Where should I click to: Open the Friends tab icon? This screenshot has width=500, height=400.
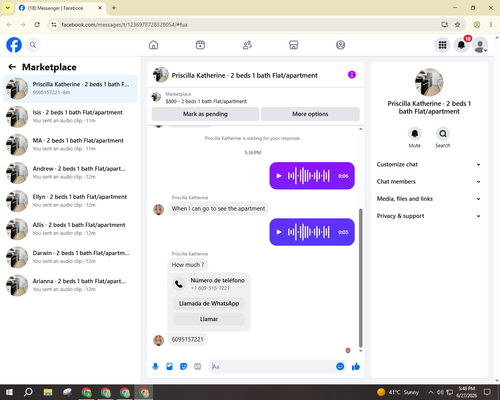pos(247,45)
